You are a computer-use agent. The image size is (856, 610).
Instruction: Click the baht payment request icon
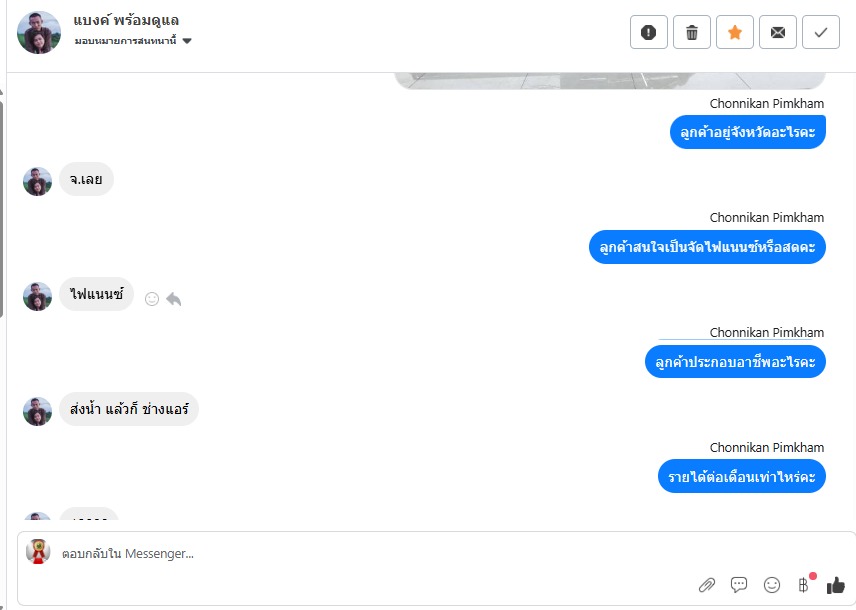(804, 585)
